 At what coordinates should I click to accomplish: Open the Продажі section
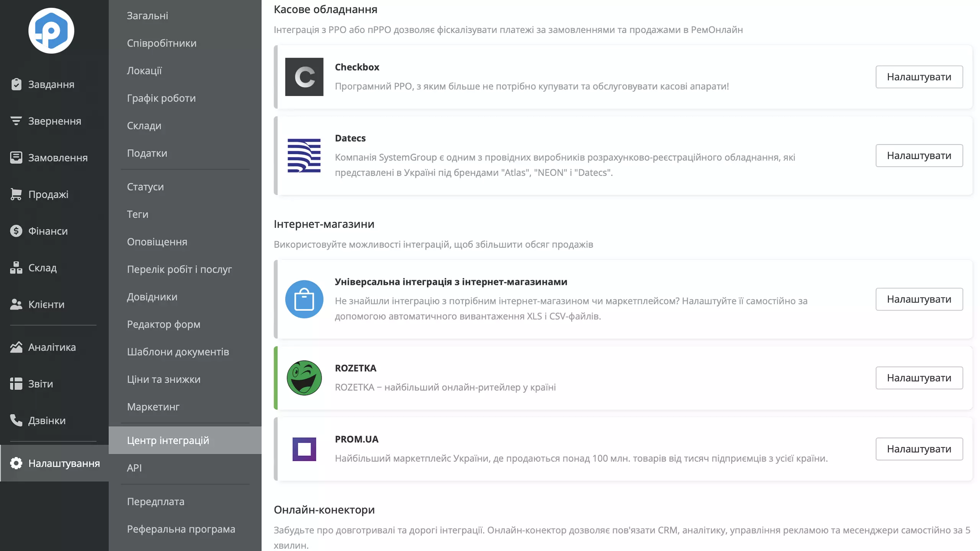[54, 194]
